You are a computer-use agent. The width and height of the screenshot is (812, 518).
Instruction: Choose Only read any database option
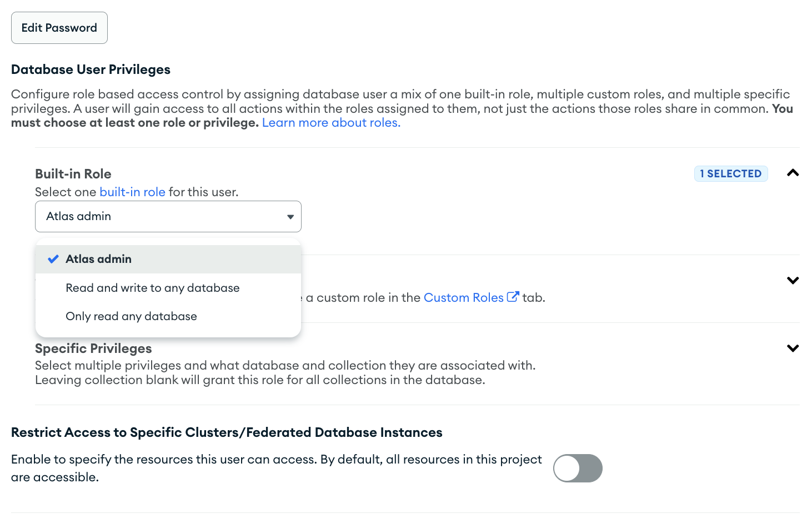click(132, 316)
